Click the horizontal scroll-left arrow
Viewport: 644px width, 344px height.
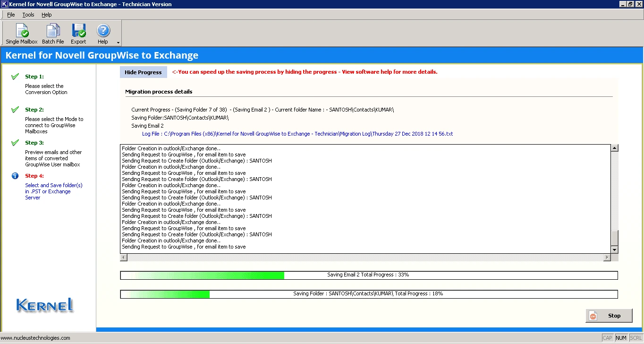click(x=124, y=258)
